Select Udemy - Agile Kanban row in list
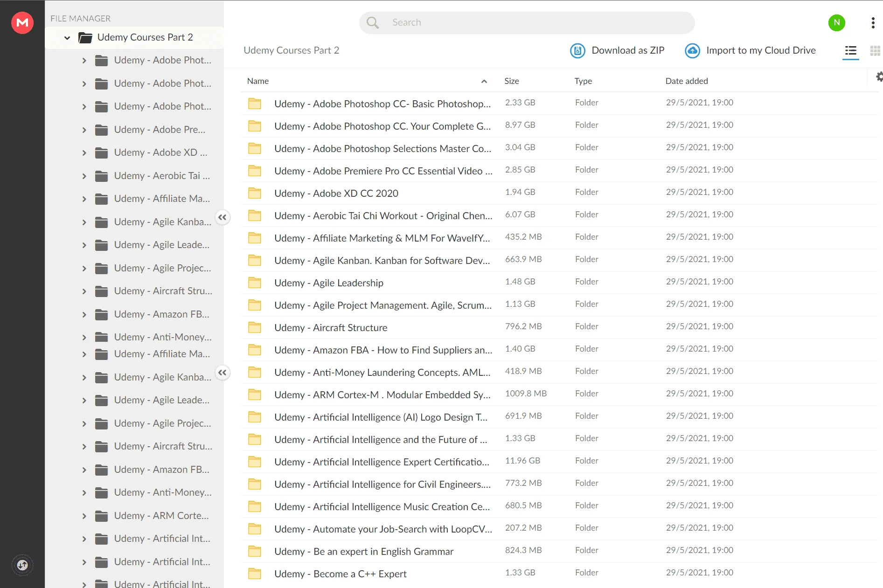This screenshot has width=883, height=588. (559, 260)
